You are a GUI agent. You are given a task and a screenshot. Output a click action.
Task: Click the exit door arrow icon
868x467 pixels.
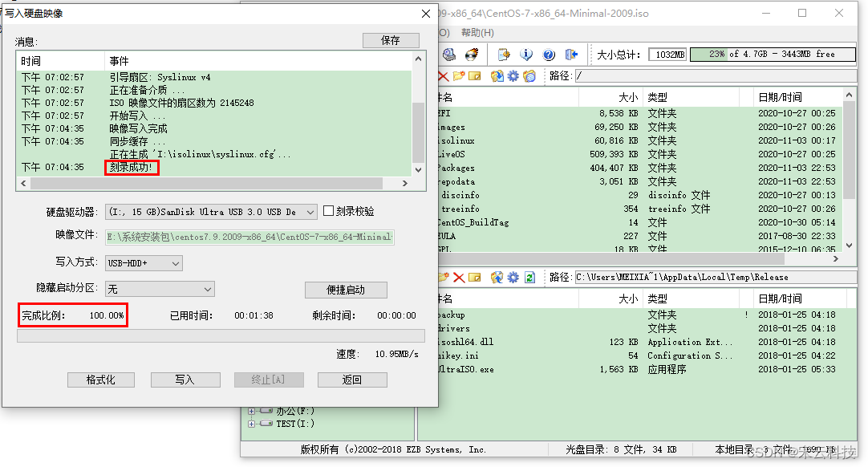pos(571,55)
